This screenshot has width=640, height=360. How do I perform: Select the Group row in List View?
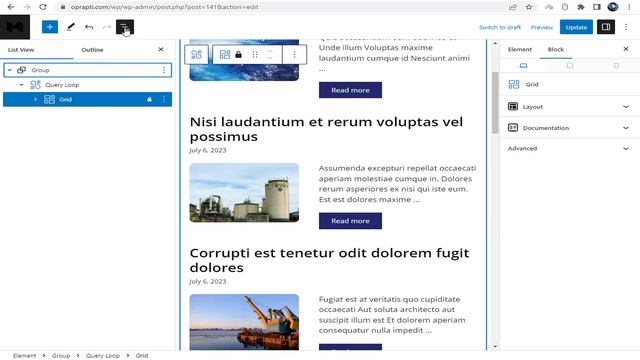pos(87,70)
